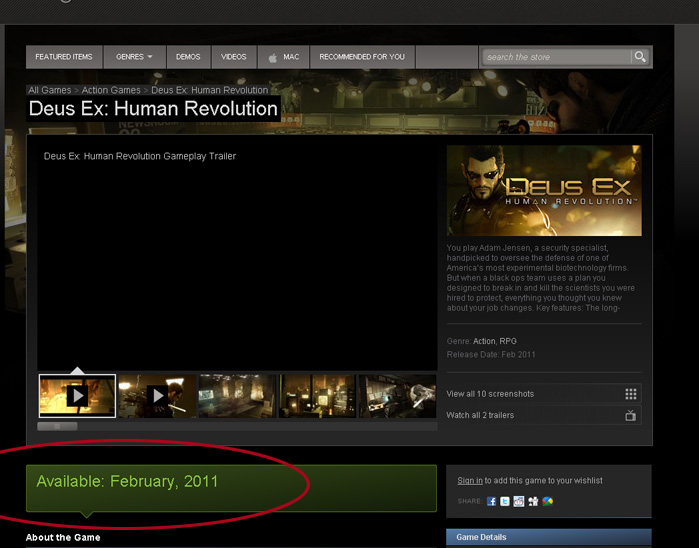Screen dimensions: 699x548
Task: Click the Deus Ex game capsule image
Action: [x=544, y=190]
